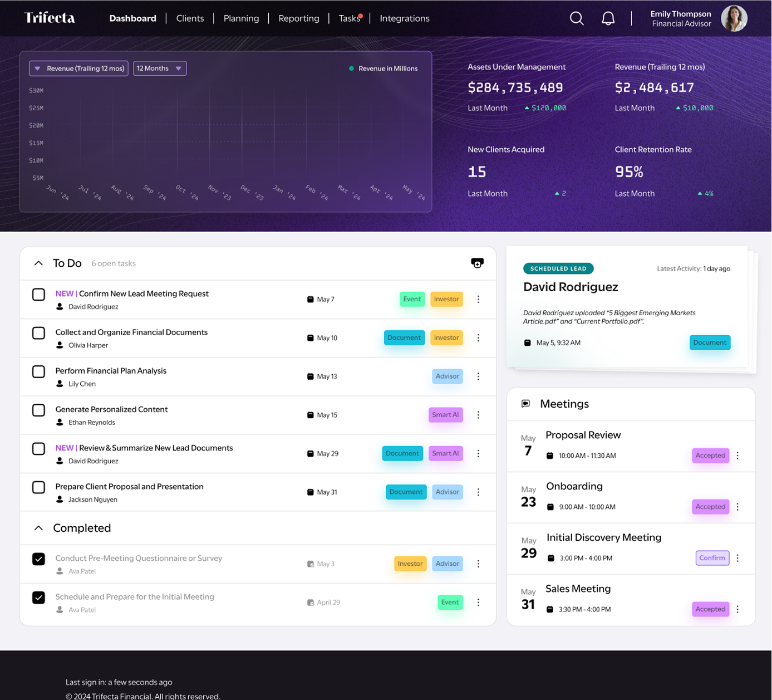Check off Perform Financial Plan Analysis

38,371
